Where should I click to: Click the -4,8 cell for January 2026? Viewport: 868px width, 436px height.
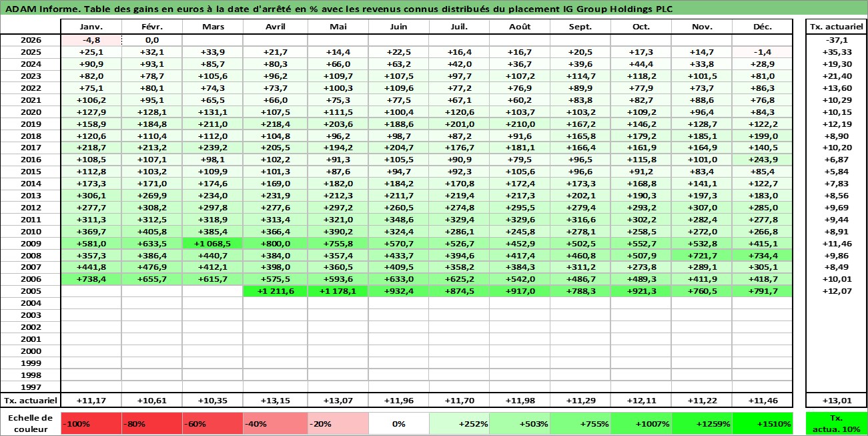pos(91,40)
